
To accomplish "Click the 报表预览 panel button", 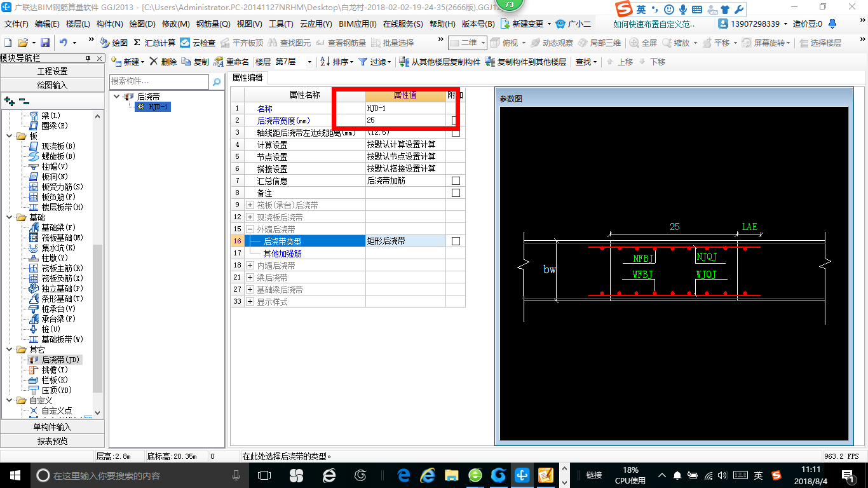I will pyautogui.click(x=53, y=441).
